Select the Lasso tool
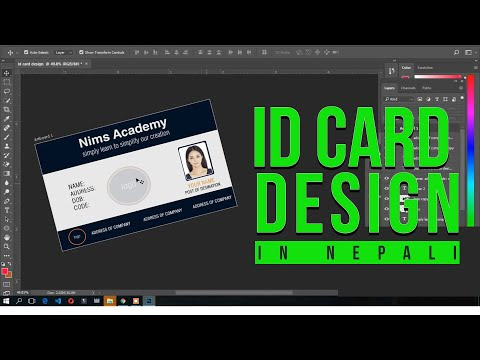This screenshot has height=360, width=480. pos(7,91)
